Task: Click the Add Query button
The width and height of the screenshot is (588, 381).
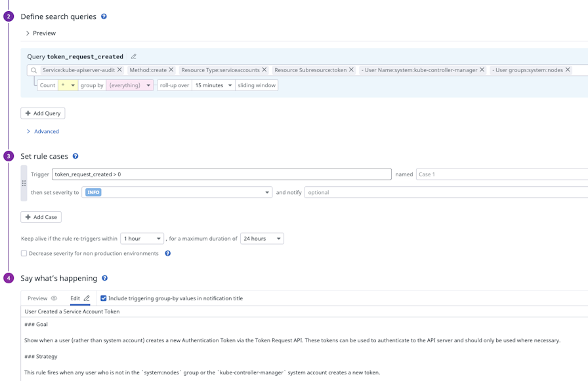Action: pyautogui.click(x=43, y=113)
